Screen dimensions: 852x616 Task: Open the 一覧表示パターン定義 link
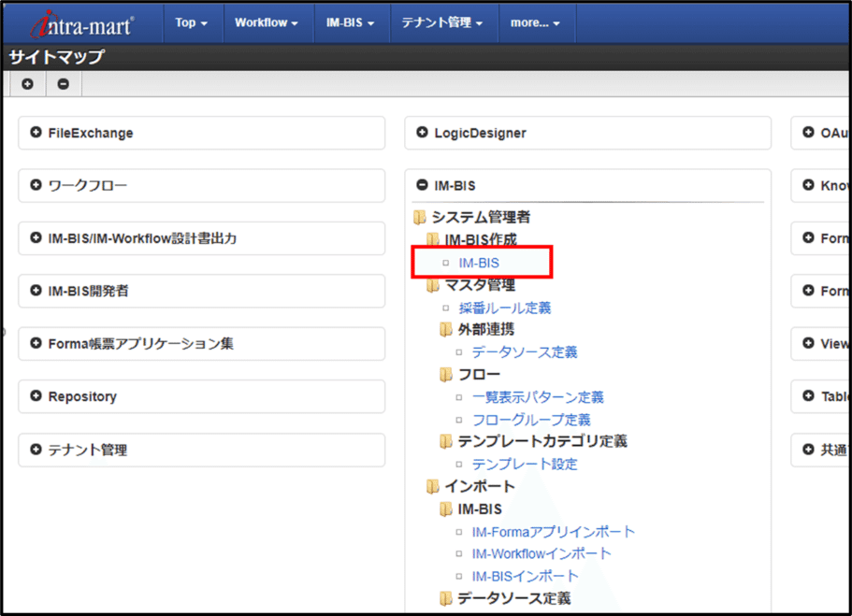(538, 397)
